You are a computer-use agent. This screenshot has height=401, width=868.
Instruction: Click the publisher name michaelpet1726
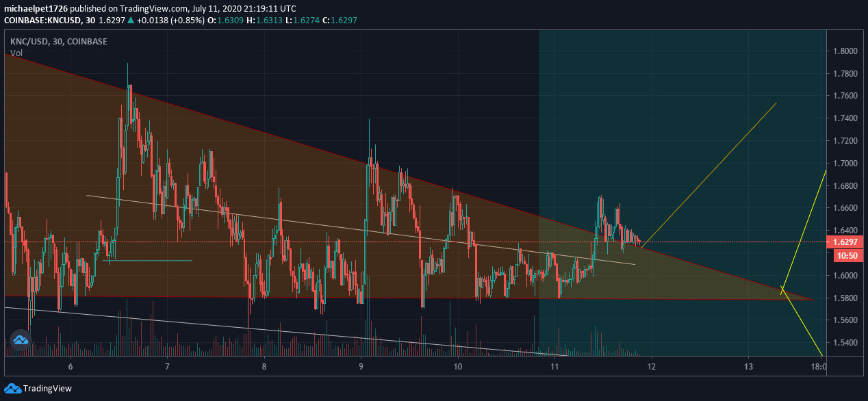pyautogui.click(x=36, y=9)
